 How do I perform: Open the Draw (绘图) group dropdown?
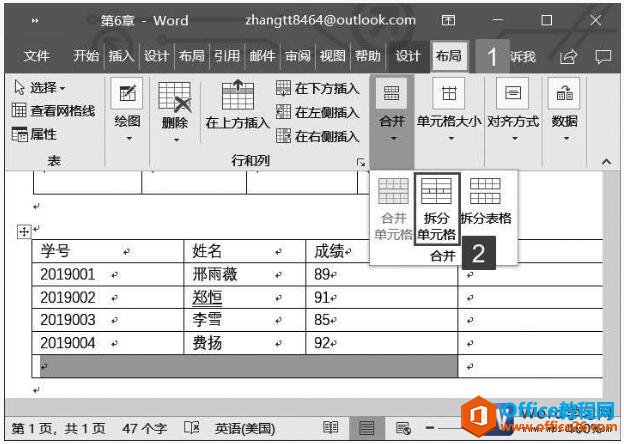(128, 110)
